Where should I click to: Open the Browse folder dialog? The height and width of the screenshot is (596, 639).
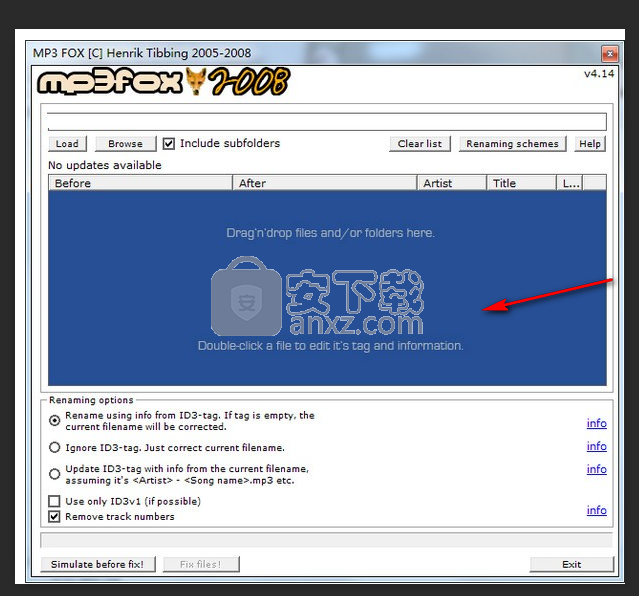126,144
